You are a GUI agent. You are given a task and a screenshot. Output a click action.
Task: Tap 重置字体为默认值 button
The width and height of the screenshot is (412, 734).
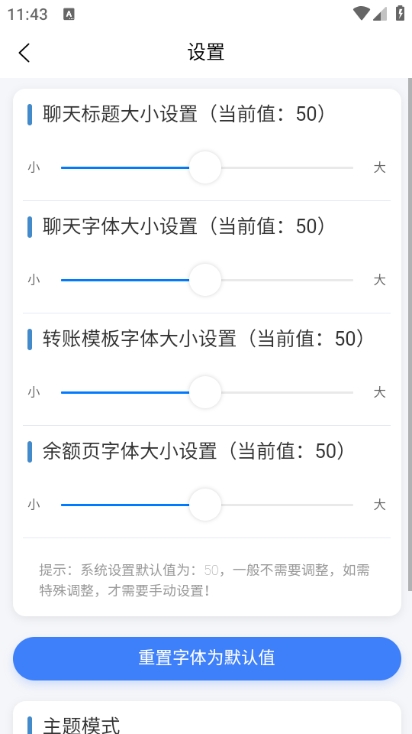(207, 658)
